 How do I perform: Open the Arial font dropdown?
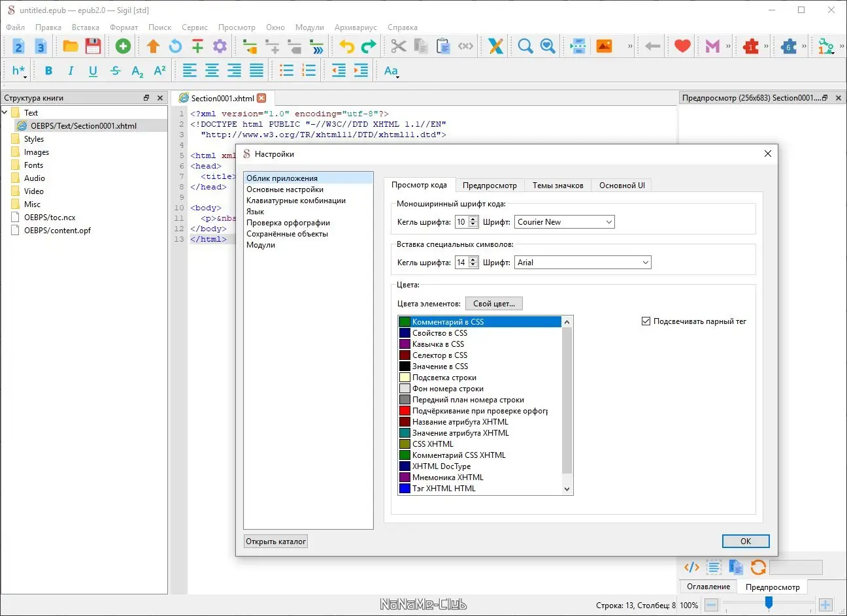coord(582,263)
